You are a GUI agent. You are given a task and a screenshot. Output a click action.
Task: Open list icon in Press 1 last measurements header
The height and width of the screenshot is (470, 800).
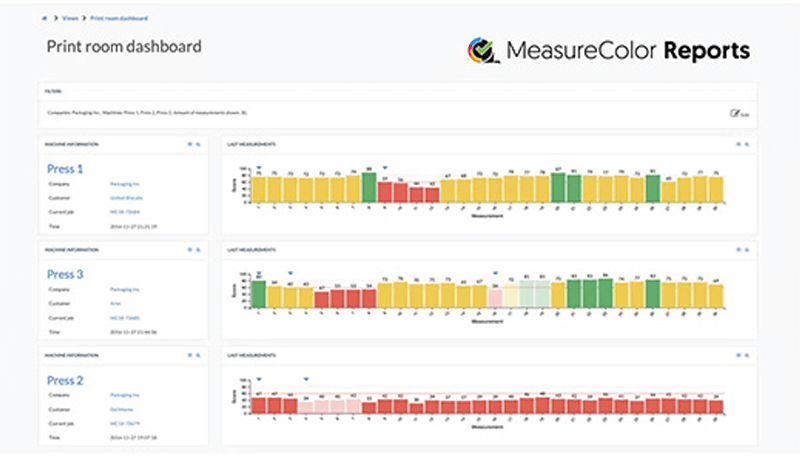[x=738, y=144]
